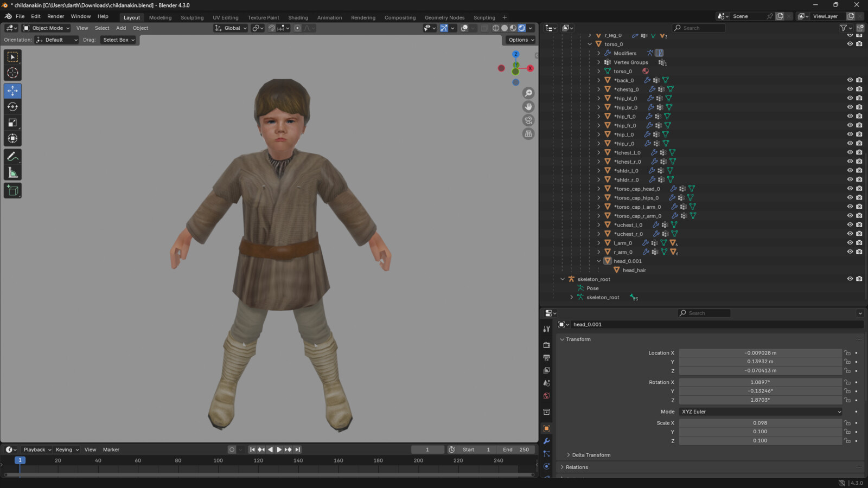Hide skeleton_root in viewport
The image size is (868, 488).
(850, 279)
